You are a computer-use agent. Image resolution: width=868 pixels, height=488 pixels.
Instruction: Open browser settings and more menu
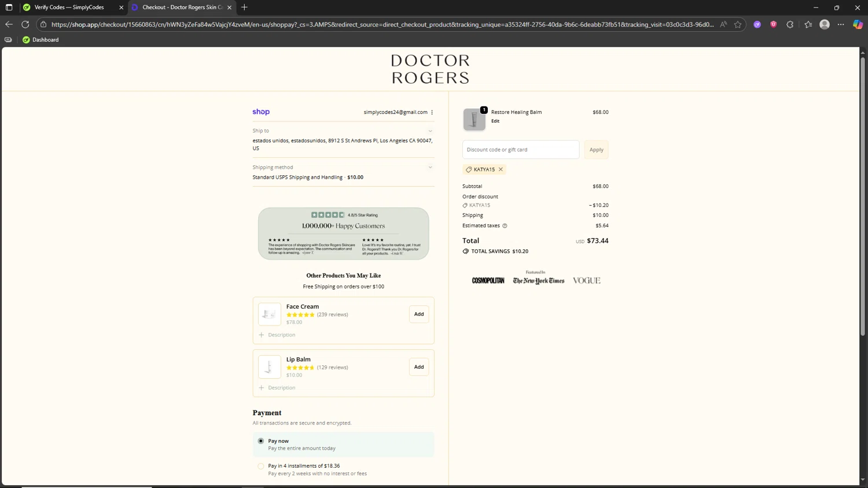841,24
